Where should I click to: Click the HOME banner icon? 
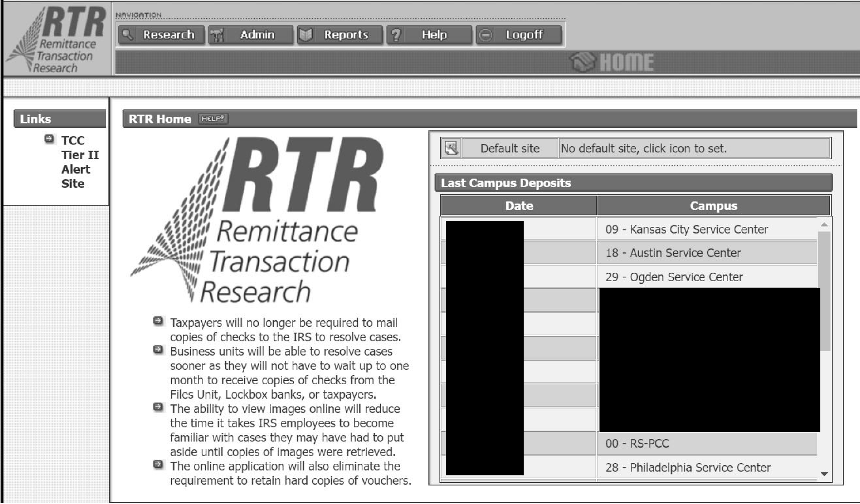coord(583,62)
